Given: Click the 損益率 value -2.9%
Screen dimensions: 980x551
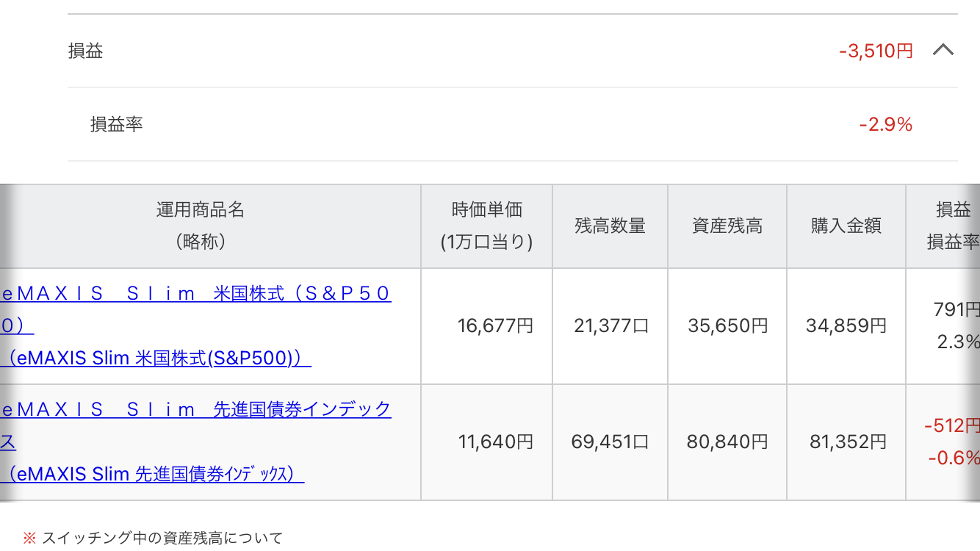Looking at the screenshot, I should (886, 125).
